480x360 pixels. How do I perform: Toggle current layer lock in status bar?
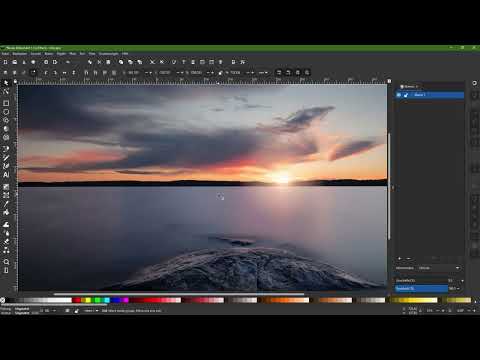click(76, 311)
